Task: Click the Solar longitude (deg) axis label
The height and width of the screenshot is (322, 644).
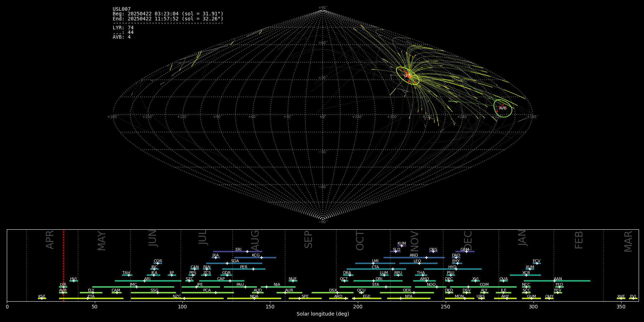Action: (x=323, y=314)
